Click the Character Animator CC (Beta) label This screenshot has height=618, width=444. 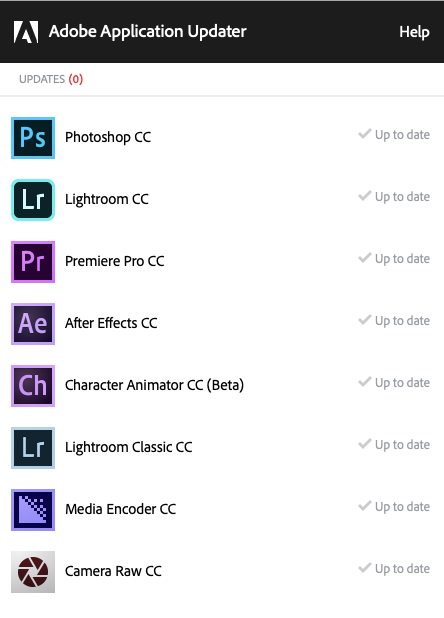tap(154, 385)
